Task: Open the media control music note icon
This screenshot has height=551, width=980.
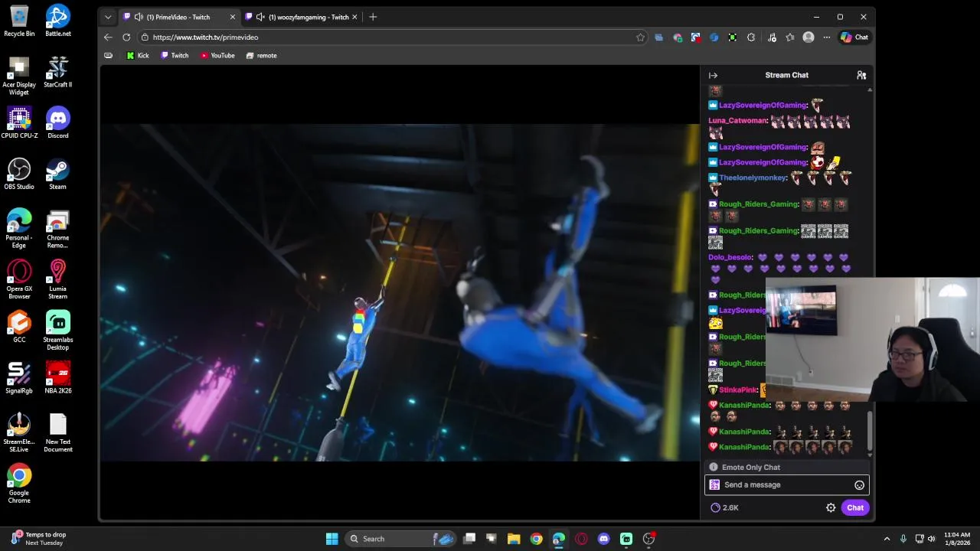Action: click(772, 37)
